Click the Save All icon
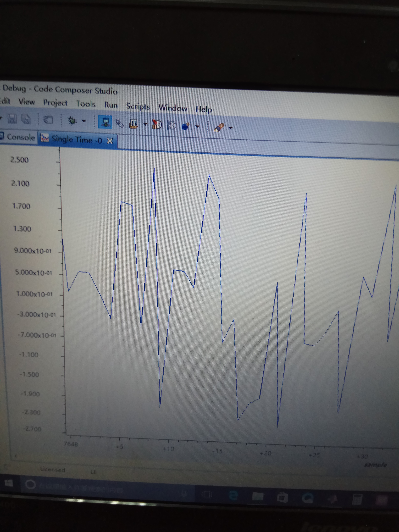This screenshot has height=532, width=399. [x=26, y=119]
